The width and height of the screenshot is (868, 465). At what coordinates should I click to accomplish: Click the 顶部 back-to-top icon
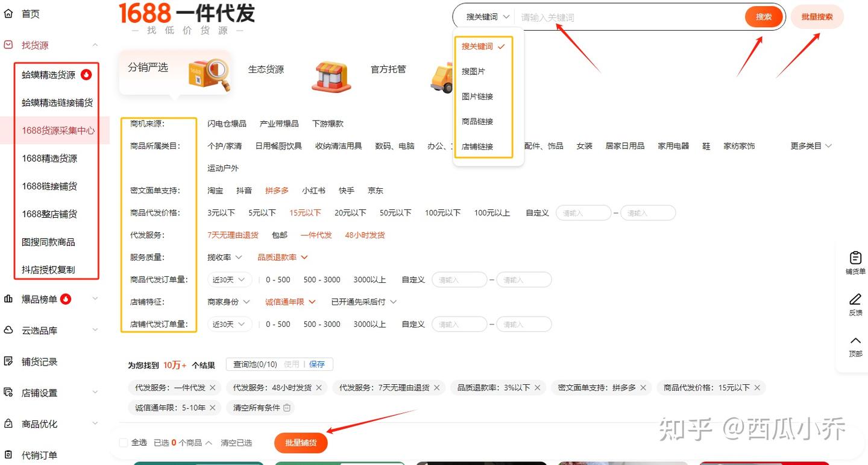point(855,341)
